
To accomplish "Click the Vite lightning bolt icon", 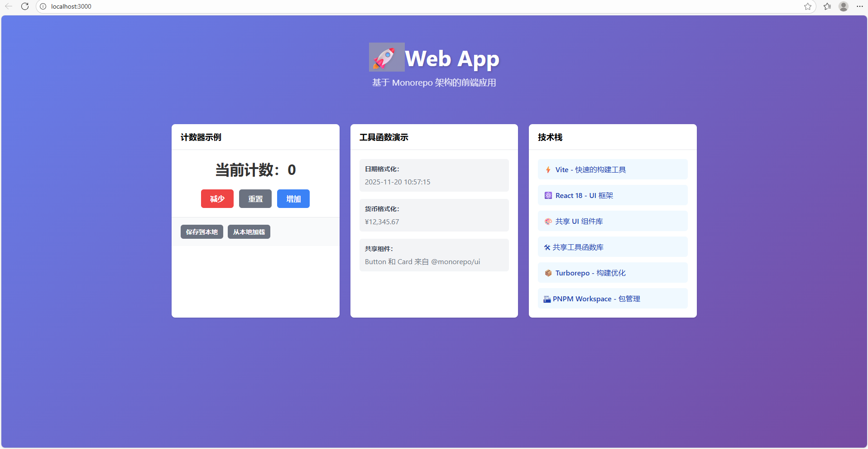I will tap(548, 170).
